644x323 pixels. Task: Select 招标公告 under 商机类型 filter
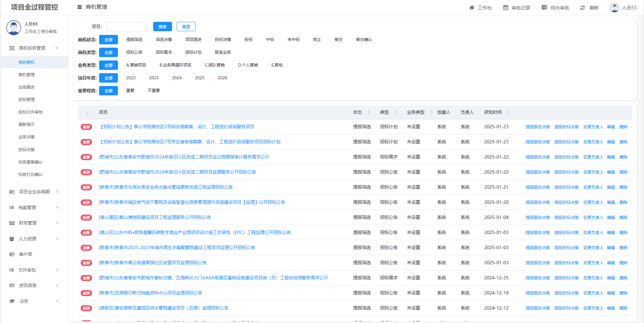134,52
